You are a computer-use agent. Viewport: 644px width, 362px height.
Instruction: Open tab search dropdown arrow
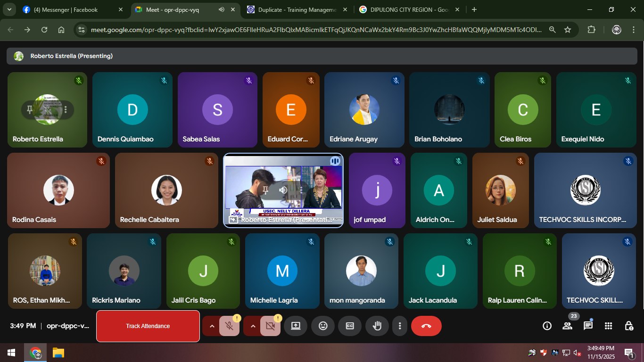point(9,9)
